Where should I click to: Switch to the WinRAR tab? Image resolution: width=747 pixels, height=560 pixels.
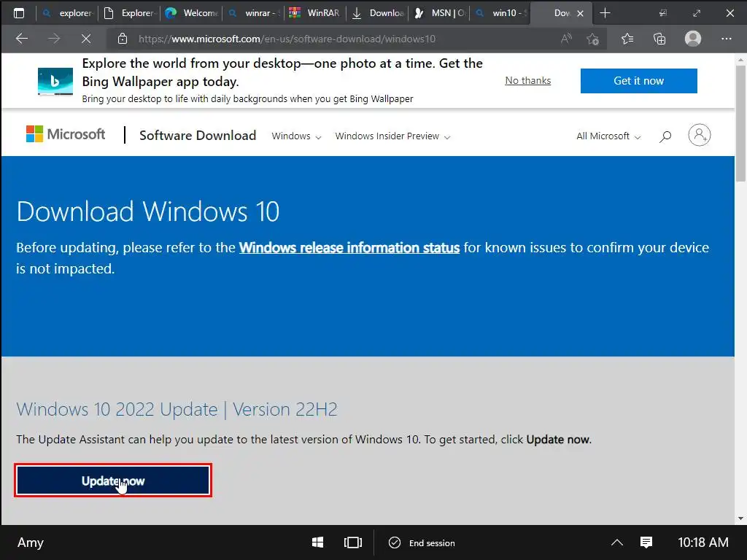click(314, 13)
